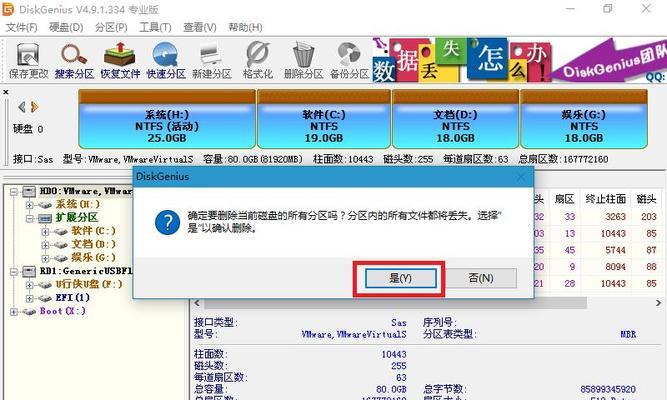The image size is (667, 400).
Task: Open the 工具(T) menu
Action: click(155, 27)
